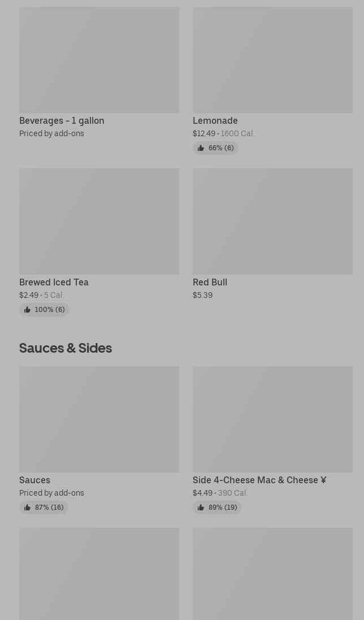Click the thumbs-up icon on Lemonade's rating

tap(201, 148)
